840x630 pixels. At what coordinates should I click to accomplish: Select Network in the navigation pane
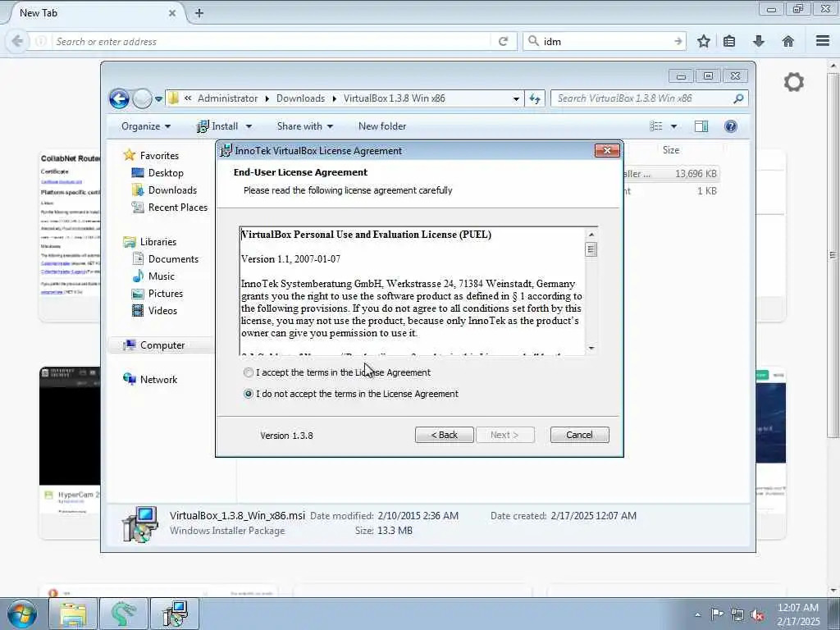tap(158, 379)
